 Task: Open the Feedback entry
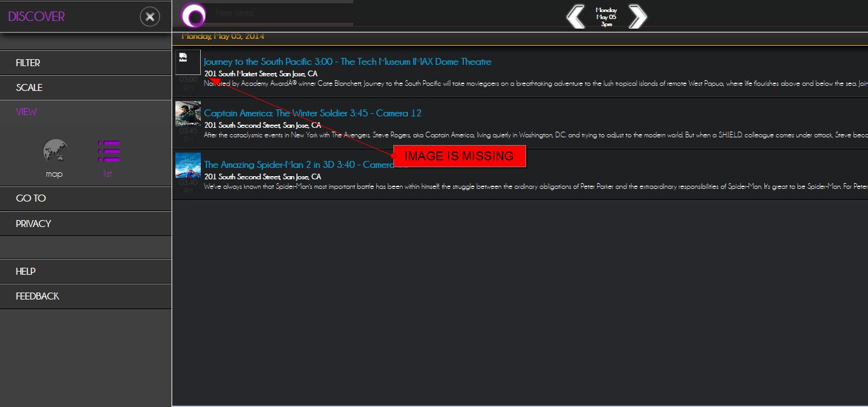point(86,296)
